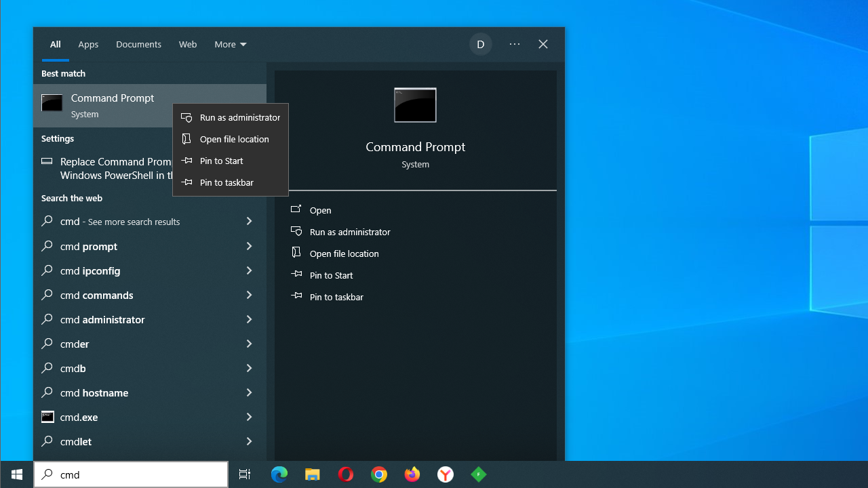The image size is (868, 488).
Task: Expand arrow for cmd ipconfig suggestion
Action: (x=249, y=270)
